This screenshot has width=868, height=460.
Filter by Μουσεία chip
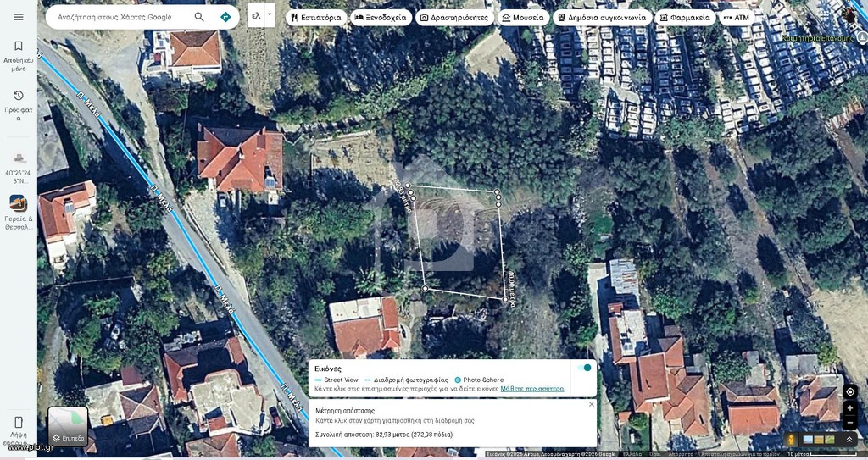point(523,18)
